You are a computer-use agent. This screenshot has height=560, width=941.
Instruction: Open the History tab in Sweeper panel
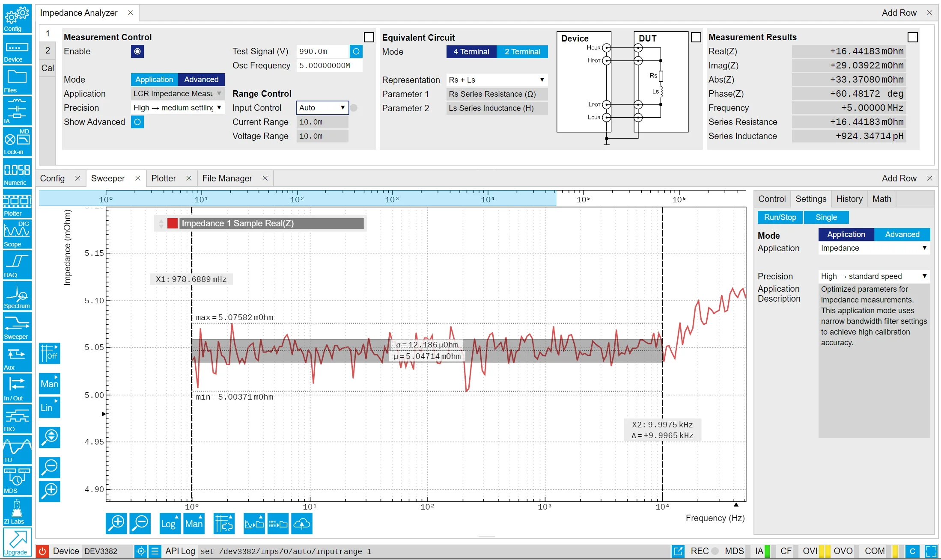849,199
